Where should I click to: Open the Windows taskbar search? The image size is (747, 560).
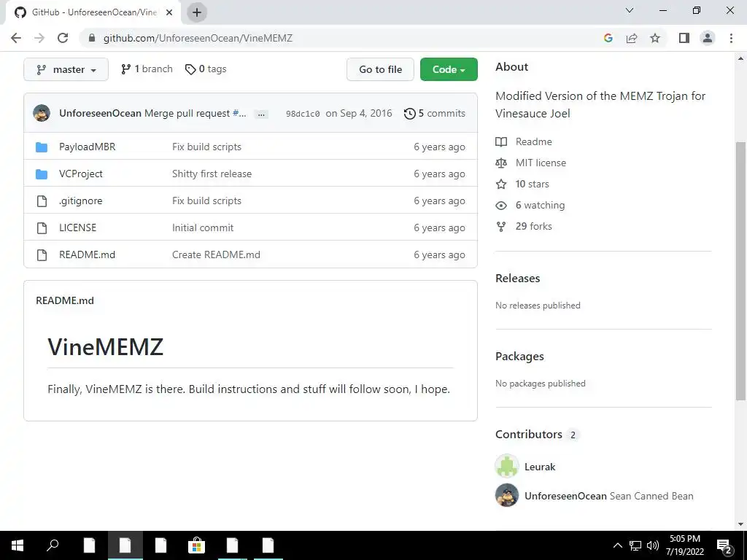pos(53,545)
